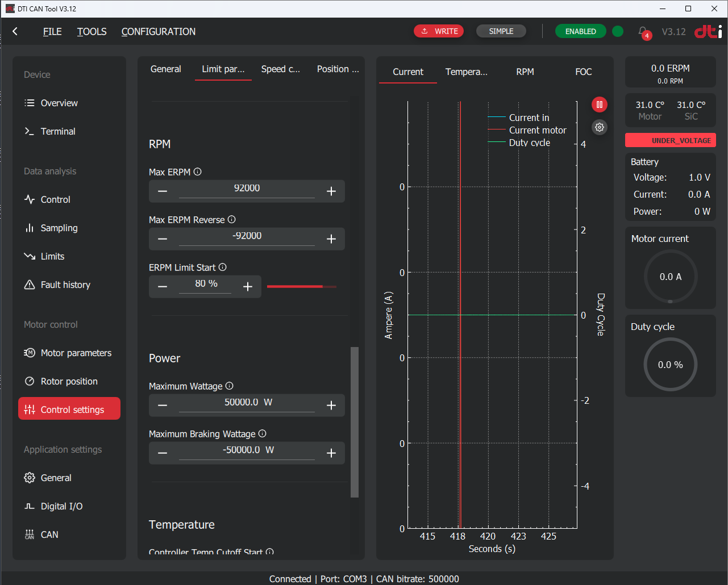Viewport: 728px width, 585px height.
Task: Edit the Max ERPM Reverse field
Action: pos(247,236)
